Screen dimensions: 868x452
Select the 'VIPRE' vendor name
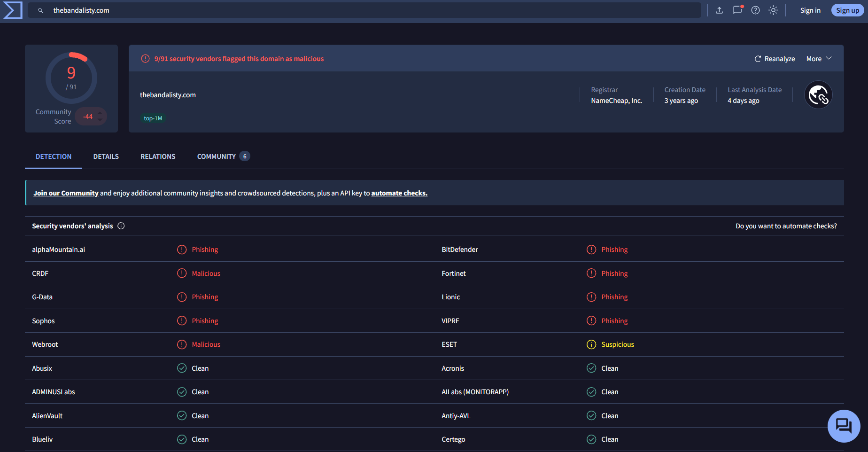click(450, 321)
